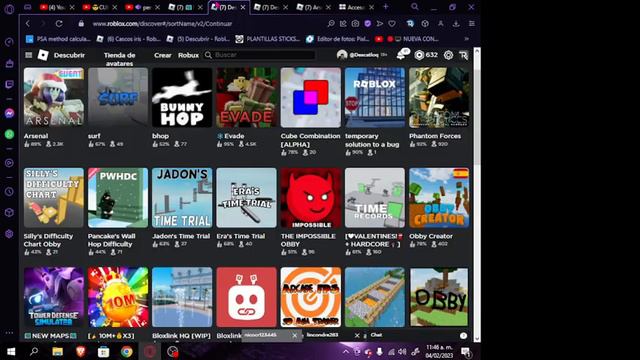Switch to the Acceso tab
The image size is (640, 360).
tap(356, 7)
